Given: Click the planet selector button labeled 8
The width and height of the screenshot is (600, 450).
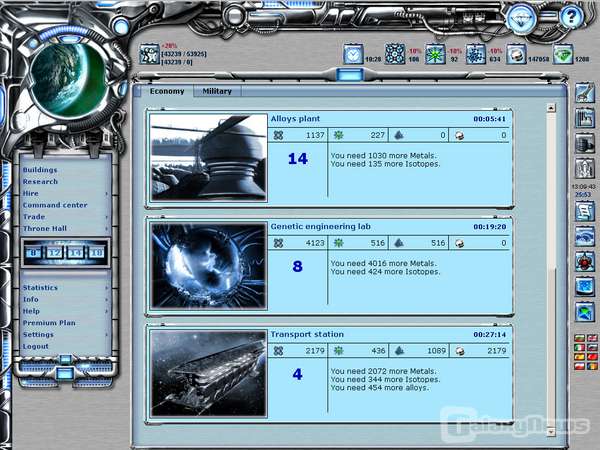Looking at the screenshot, I should [x=34, y=253].
